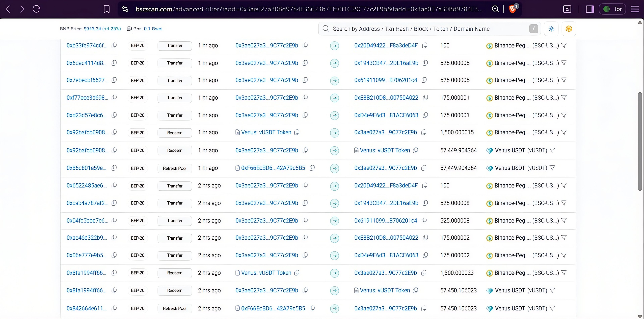This screenshot has height=319, width=644.
Task: Click the slash shortcut key in the search box
Action: click(533, 29)
